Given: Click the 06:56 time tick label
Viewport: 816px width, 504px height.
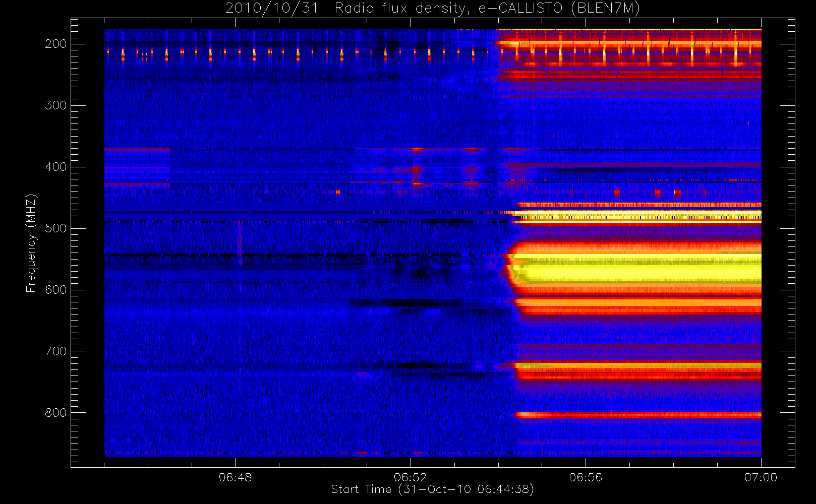Looking at the screenshot, I should tap(586, 477).
